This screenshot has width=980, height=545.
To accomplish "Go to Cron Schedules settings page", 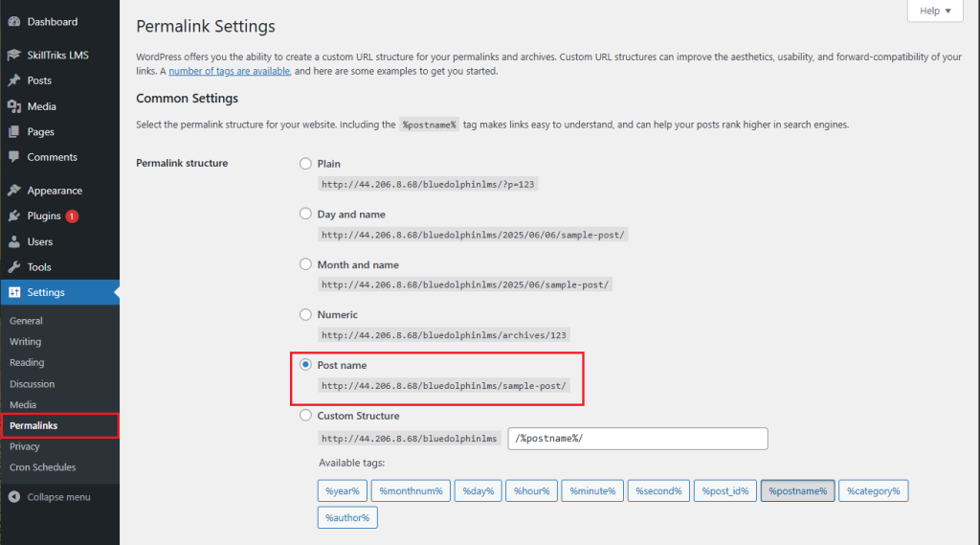I will point(42,467).
